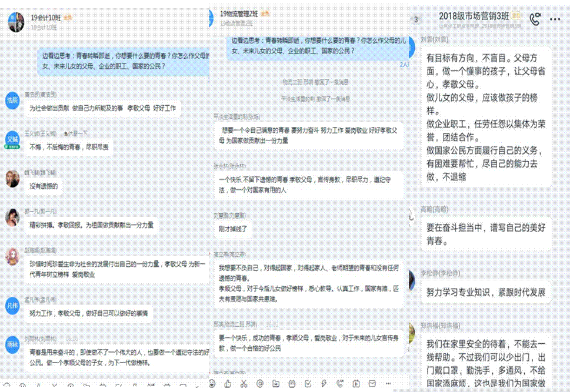Open the send file folder icon
The width and height of the screenshot is (570, 392).
(276, 384)
